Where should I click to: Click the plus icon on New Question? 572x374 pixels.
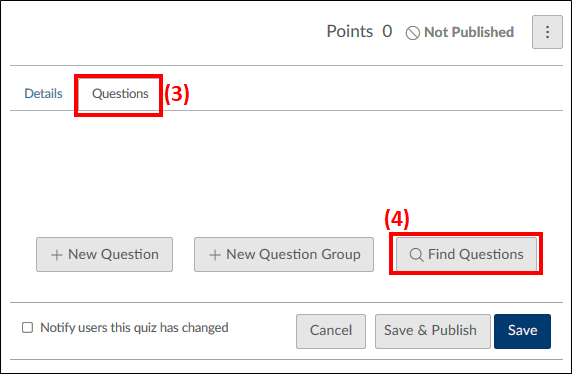tap(57, 255)
